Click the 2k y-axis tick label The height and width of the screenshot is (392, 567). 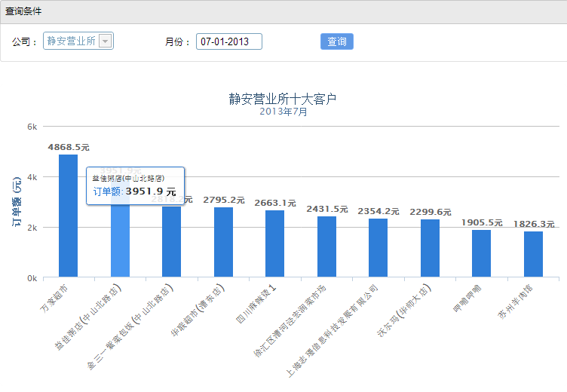point(32,228)
